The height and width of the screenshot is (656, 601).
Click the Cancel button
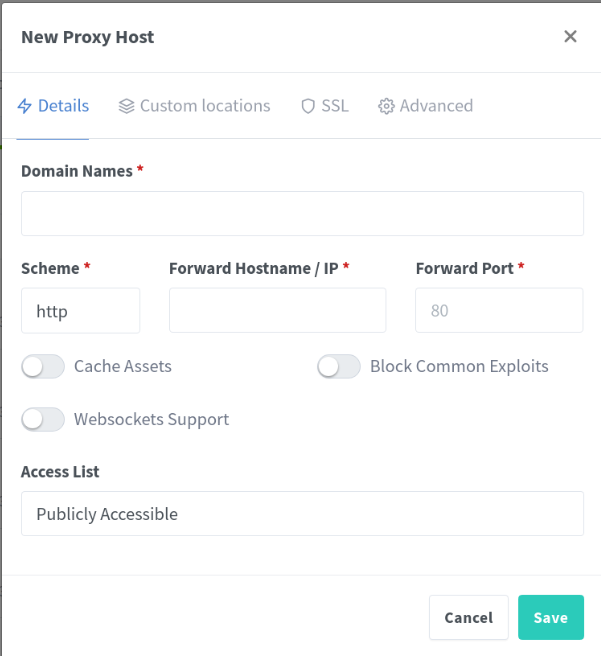[468, 618]
